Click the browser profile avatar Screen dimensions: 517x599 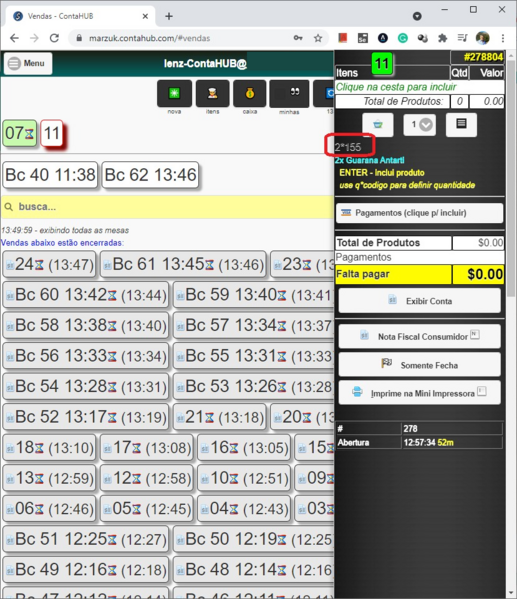(x=483, y=38)
